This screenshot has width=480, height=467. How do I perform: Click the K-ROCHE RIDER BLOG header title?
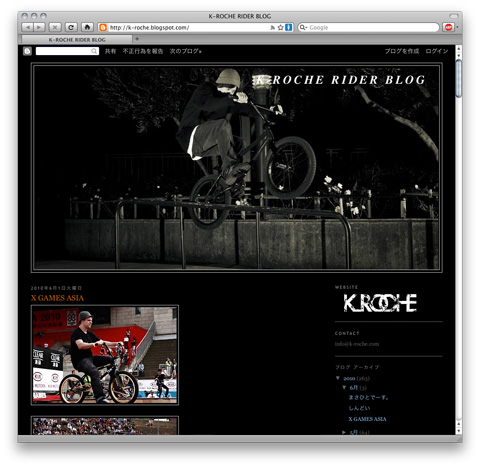coord(340,80)
